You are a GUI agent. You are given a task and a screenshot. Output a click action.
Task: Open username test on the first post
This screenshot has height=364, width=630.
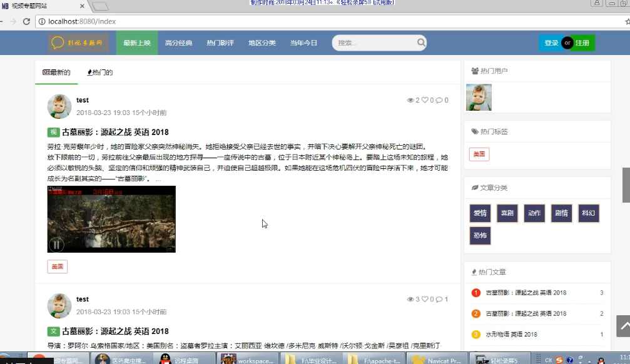[x=83, y=100]
